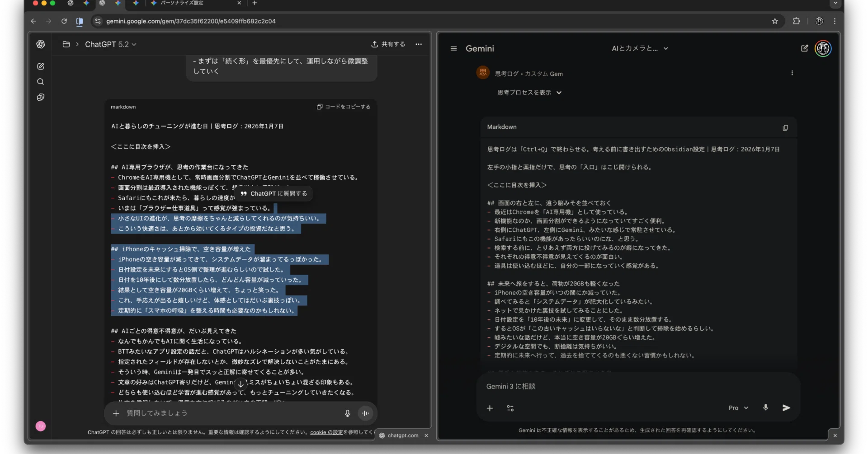Click the browser forward arrow
This screenshot has height=454, width=868.
pos(49,21)
